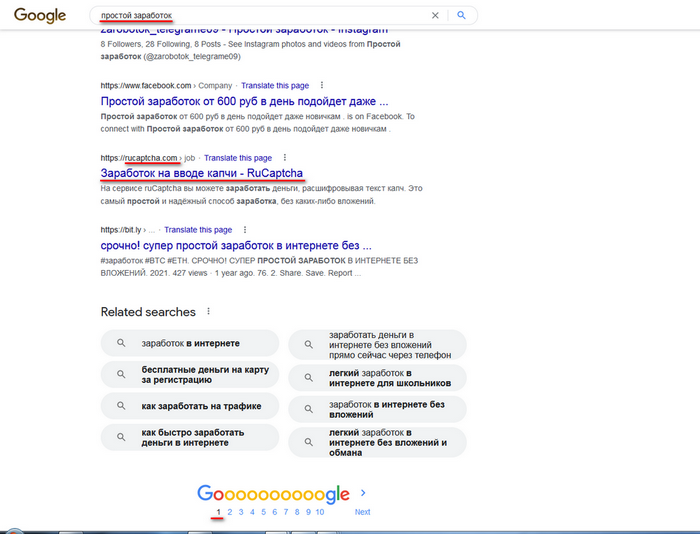Open three-dot menu beside Related searches heading
The height and width of the screenshot is (534, 700).
click(x=208, y=312)
